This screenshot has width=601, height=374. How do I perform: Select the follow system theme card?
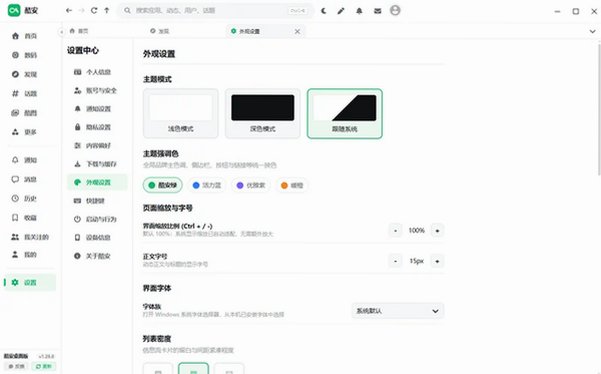pyautogui.click(x=345, y=113)
